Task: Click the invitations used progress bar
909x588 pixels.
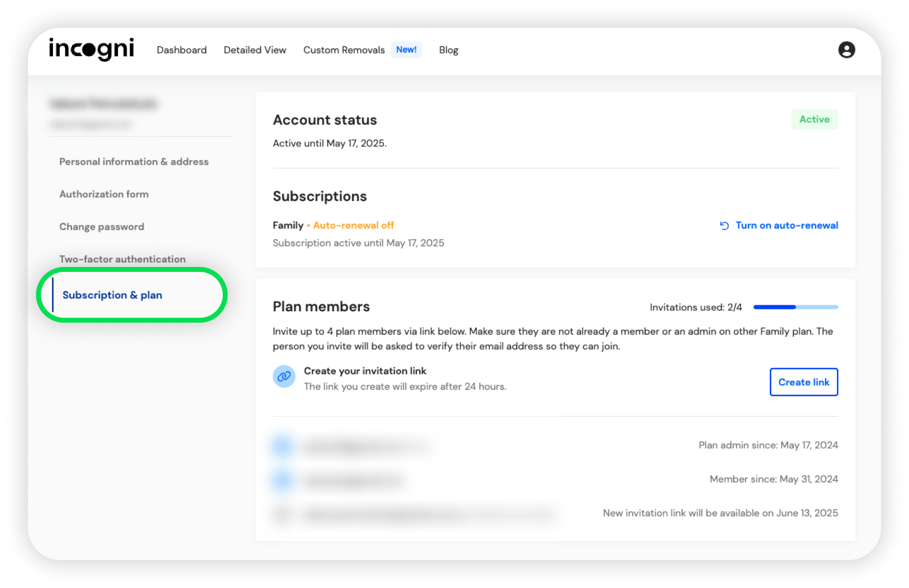Action: pyautogui.click(x=795, y=307)
